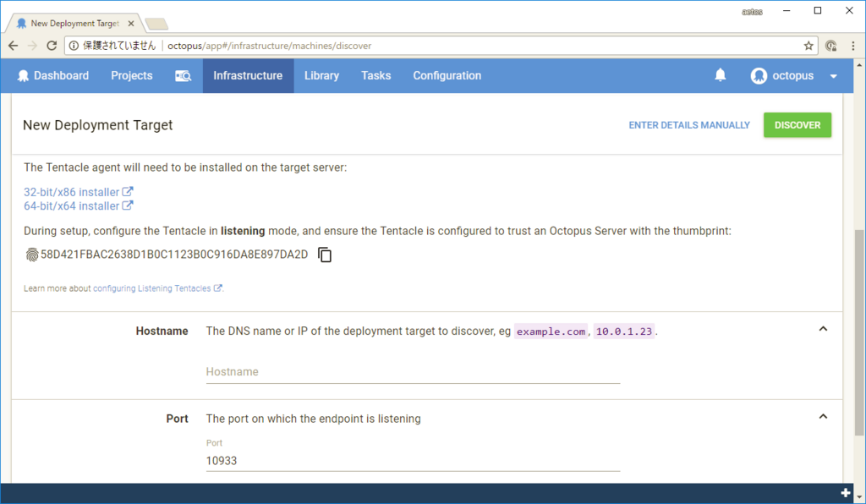The width and height of the screenshot is (866, 504).
Task: Click the browser address bar URL
Action: [x=270, y=46]
